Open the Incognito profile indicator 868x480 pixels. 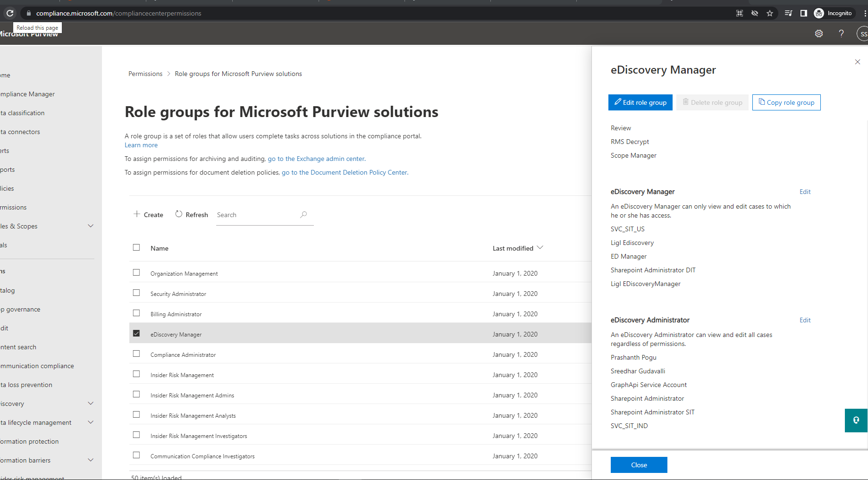(x=833, y=13)
